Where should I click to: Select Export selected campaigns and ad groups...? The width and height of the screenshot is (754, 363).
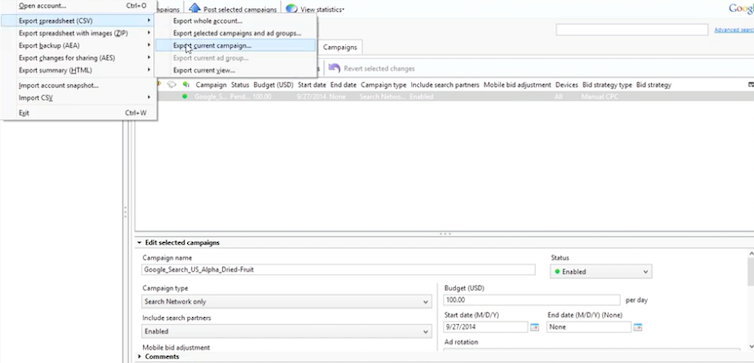(236, 33)
